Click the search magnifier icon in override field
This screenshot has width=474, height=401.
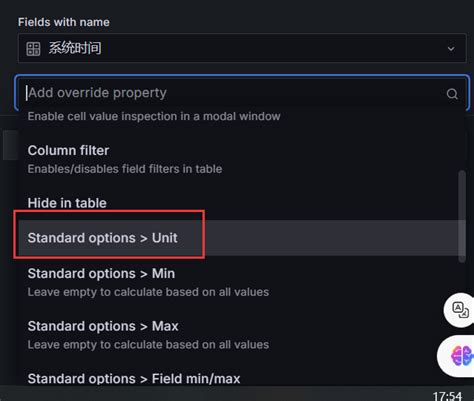click(452, 94)
